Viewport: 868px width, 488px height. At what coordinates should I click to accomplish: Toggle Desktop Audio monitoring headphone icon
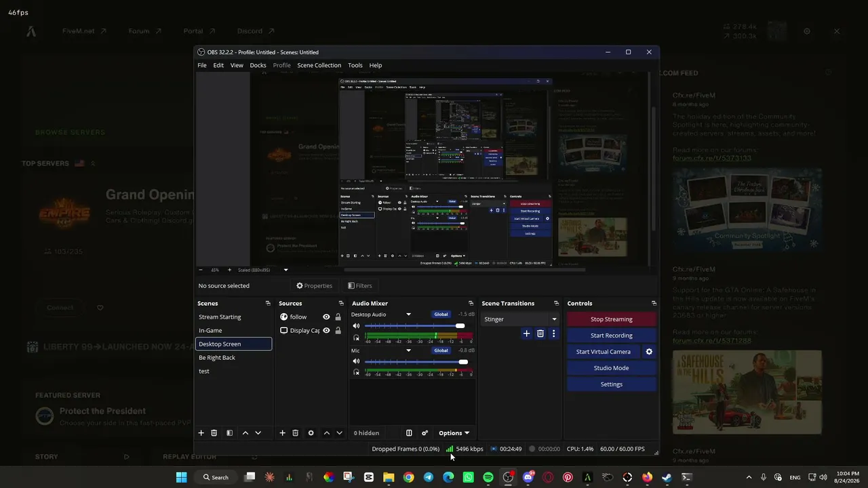point(356,338)
